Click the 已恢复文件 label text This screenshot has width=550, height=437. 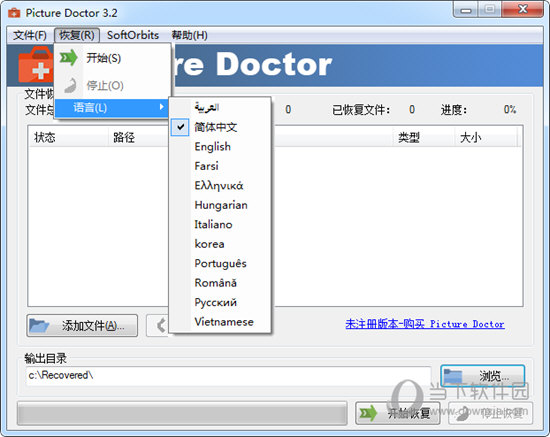(x=361, y=110)
